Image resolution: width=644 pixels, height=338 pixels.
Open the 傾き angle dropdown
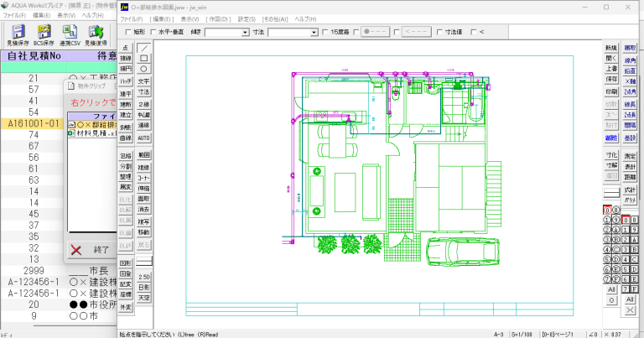pos(226,32)
